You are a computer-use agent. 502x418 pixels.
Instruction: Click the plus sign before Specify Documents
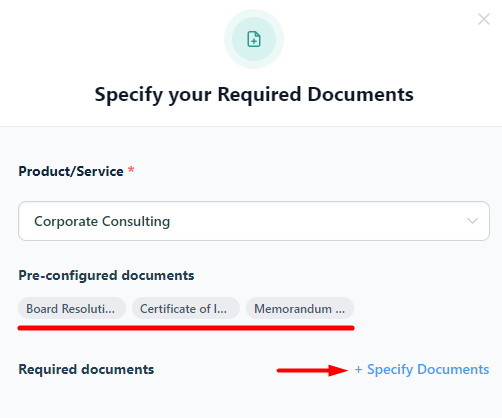358,369
